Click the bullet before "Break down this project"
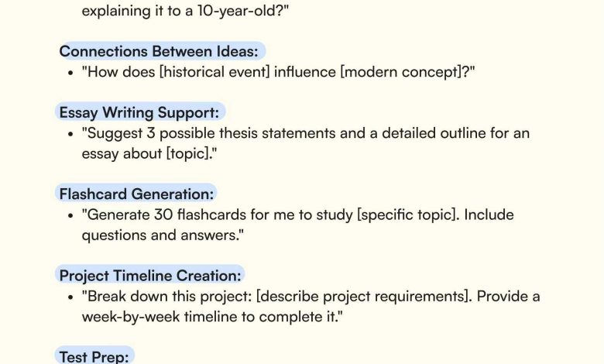Viewport: 604px width, 364px height. click(71, 297)
